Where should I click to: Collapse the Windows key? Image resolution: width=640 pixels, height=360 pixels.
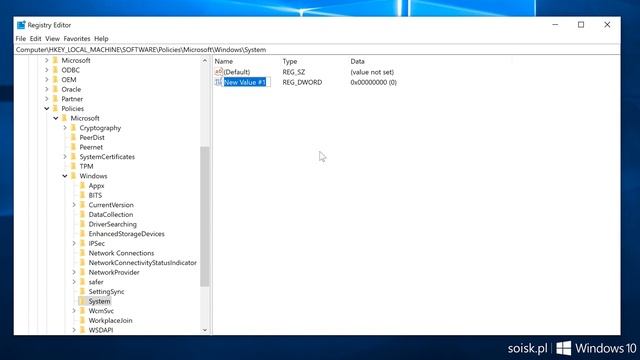pos(65,176)
